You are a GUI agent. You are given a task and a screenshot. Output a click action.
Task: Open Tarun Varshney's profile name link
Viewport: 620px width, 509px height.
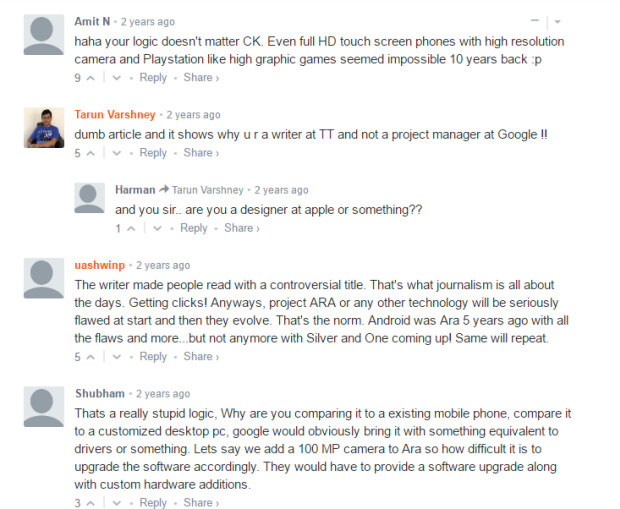[115, 115]
